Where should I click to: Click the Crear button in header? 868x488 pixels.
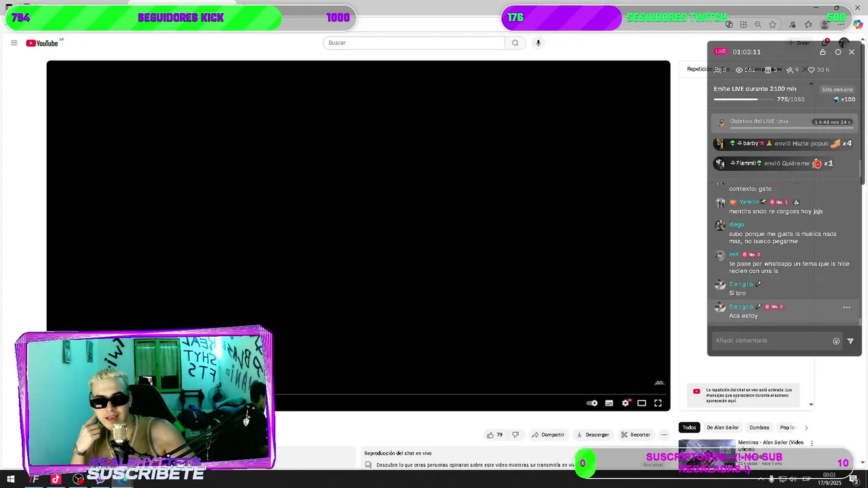point(799,43)
